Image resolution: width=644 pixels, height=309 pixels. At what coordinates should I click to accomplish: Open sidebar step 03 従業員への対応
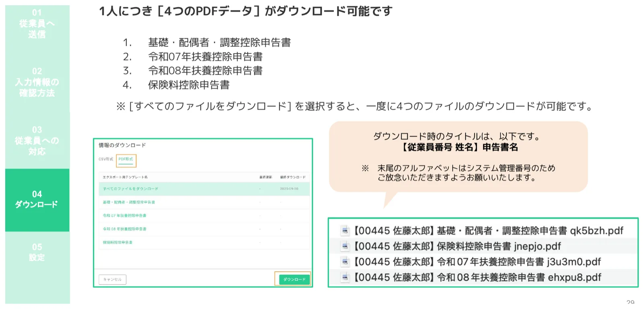37,141
